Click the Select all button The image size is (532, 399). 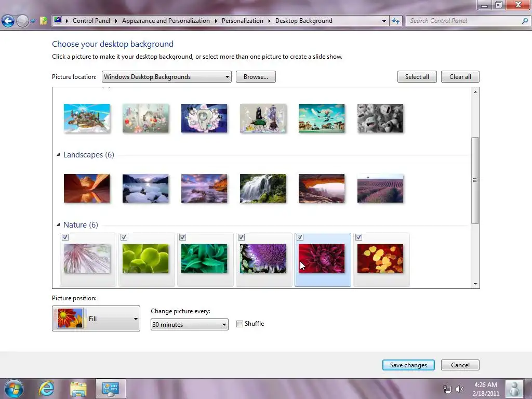[x=417, y=77]
